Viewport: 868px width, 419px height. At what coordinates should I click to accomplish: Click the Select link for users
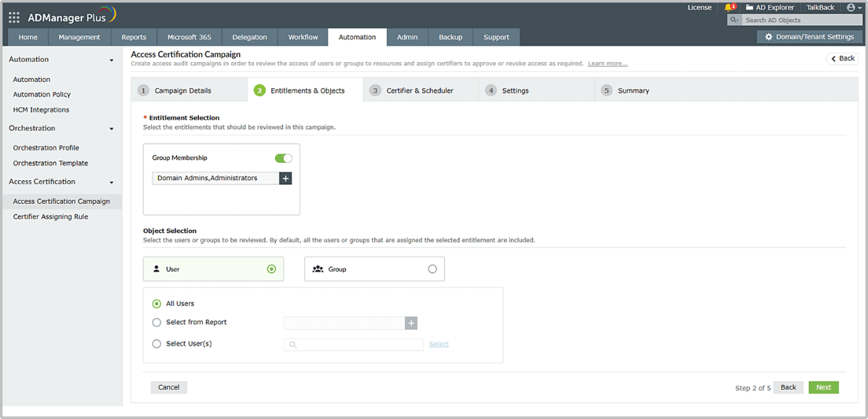(x=439, y=344)
